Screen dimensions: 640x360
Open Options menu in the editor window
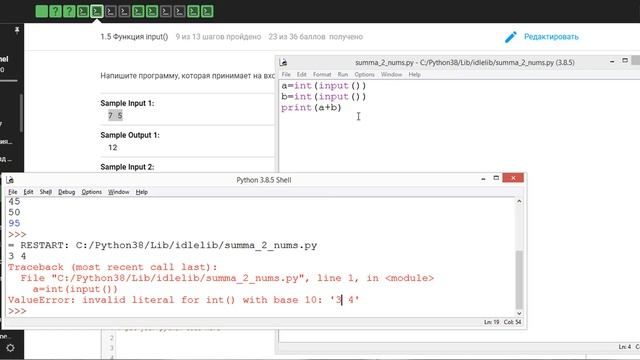(x=364, y=75)
